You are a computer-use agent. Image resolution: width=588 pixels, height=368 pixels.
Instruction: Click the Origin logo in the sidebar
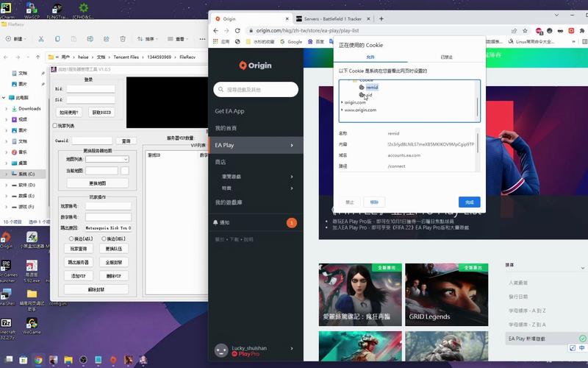pos(255,66)
